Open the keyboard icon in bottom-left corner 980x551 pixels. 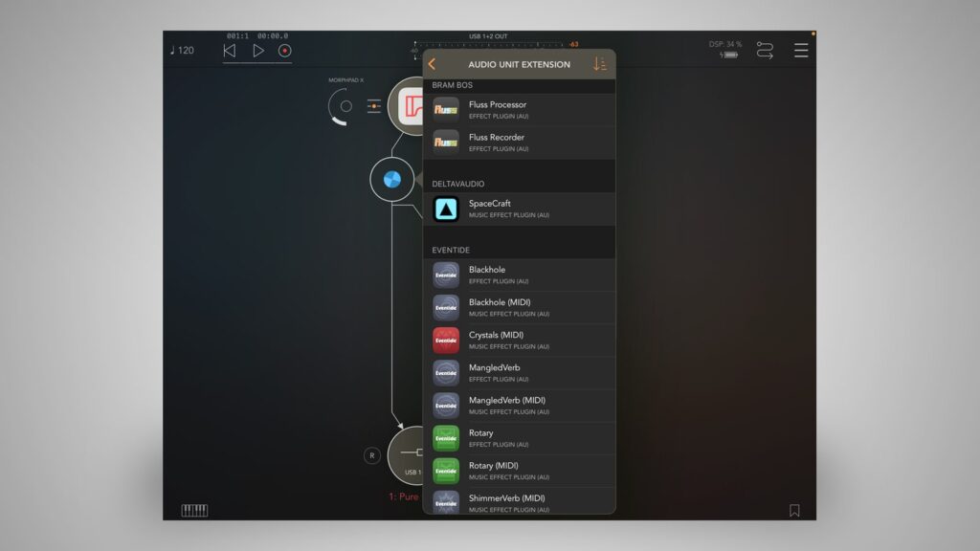point(194,510)
